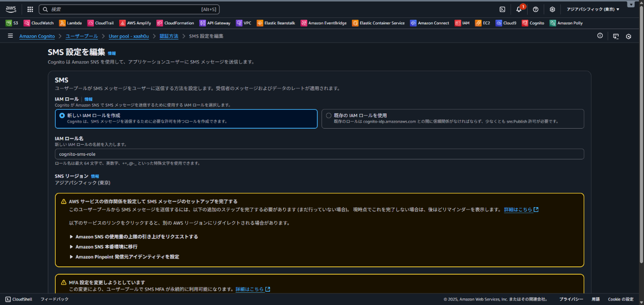Open 詳細はこちら link in MFA warning
The height and width of the screenshot is (305, 644).
(253, 289)
